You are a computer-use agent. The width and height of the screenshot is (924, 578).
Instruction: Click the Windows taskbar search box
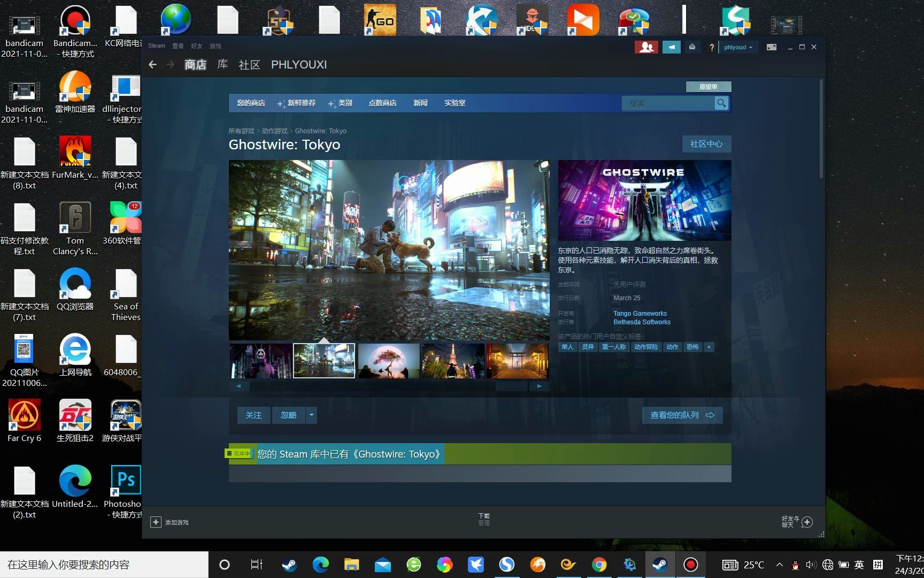(104, 565)
